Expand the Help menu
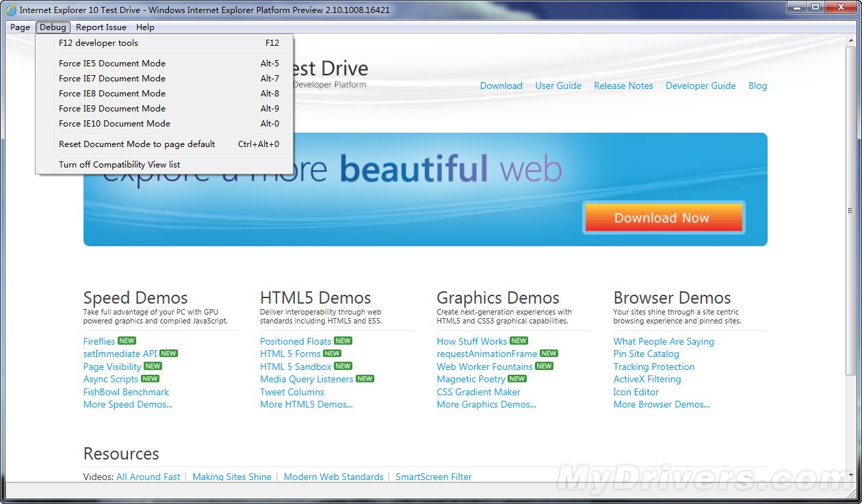The height and width of the screenshot is (504, 862). (x=145, y=27)
